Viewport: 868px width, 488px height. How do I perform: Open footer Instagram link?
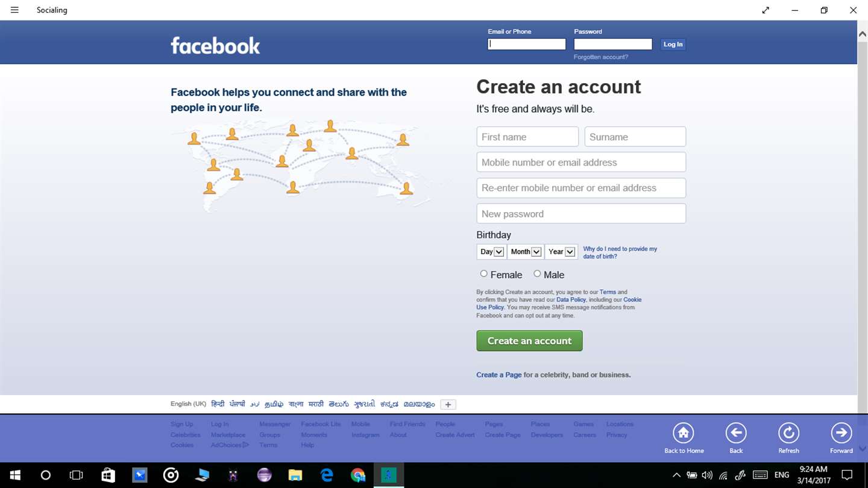[365, 435]
